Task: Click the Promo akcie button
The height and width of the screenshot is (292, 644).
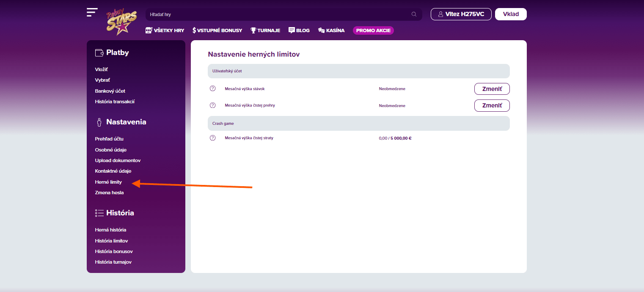Action: tap(373, 30)
